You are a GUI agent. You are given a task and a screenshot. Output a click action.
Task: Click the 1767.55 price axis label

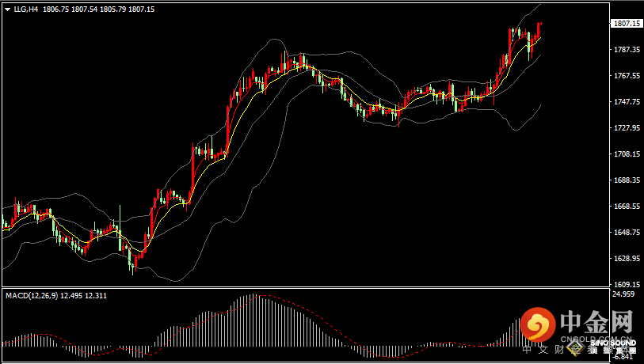click(626, 76)
